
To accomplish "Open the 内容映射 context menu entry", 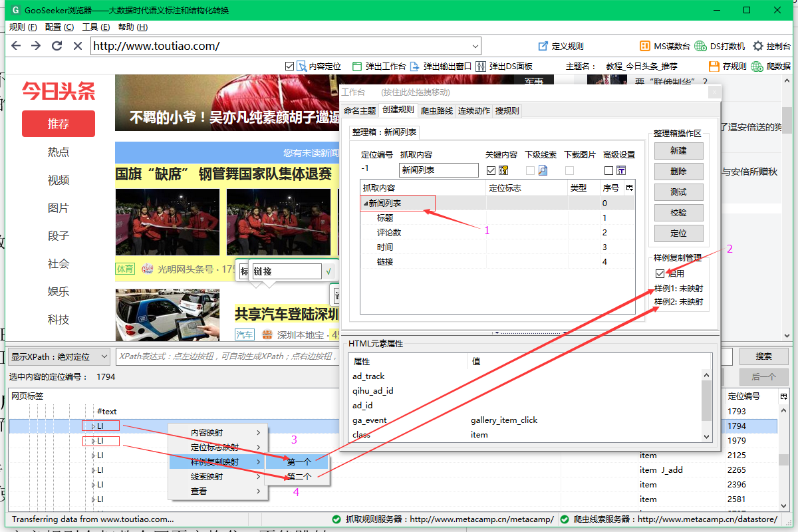I will pyautogui.click(x=218, y=433).
